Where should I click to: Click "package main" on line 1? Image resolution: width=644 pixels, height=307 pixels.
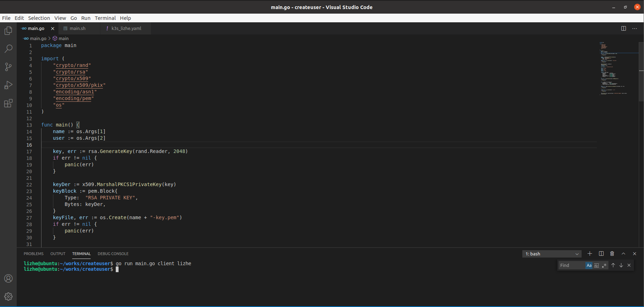click(x=59, y=46)
